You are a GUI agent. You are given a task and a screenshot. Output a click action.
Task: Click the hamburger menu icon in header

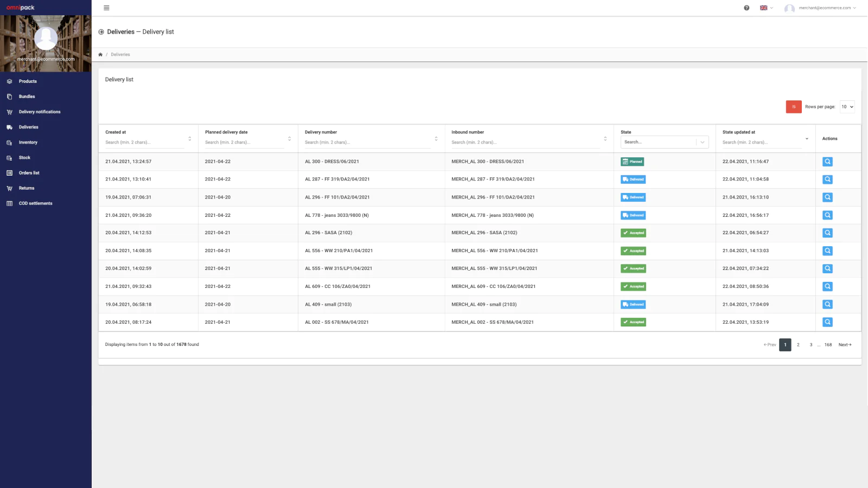(x=106, y=8)
